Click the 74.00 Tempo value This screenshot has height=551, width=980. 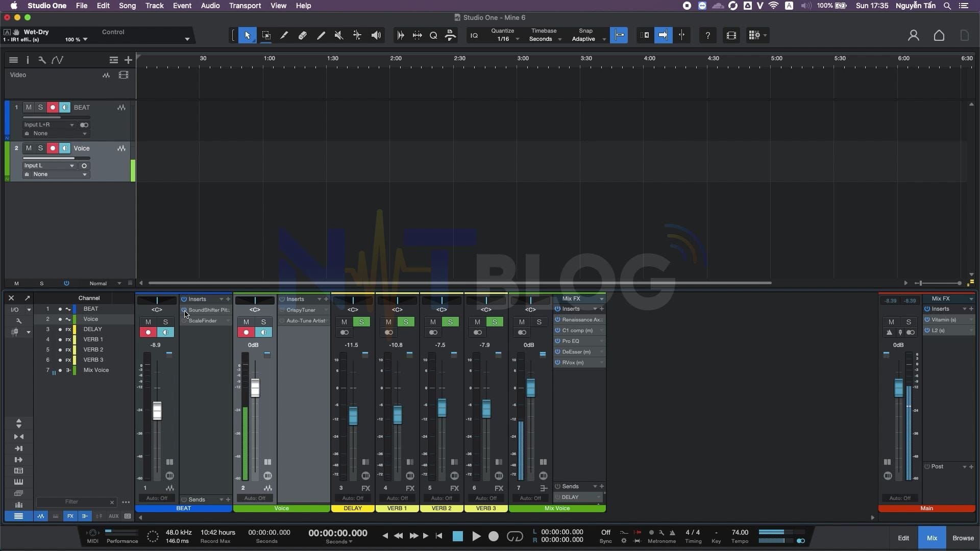tap(740, 533)
